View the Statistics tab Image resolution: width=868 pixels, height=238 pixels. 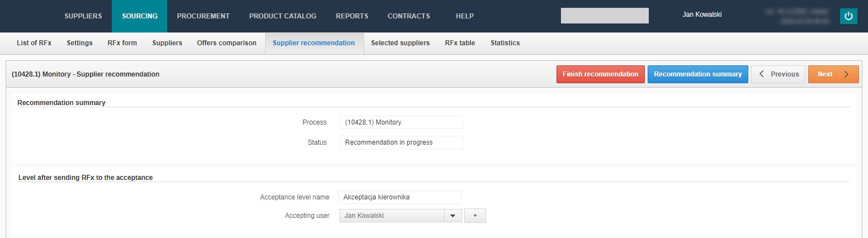pyautogui.click(x=505, y=43)
